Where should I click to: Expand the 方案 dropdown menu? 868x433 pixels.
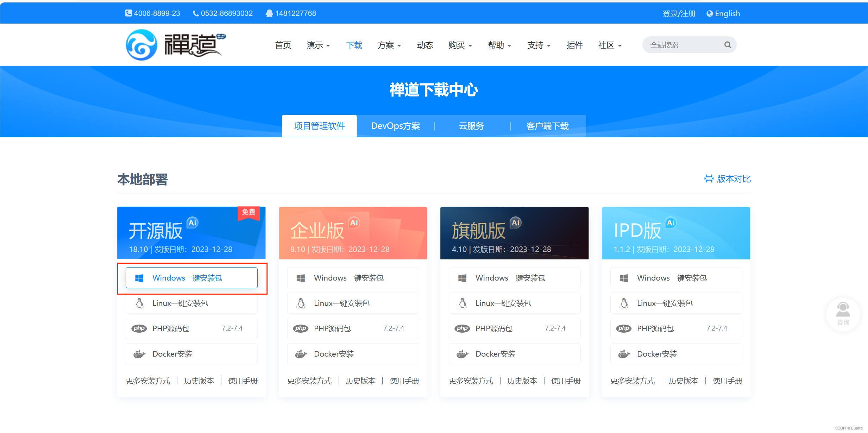389,45
